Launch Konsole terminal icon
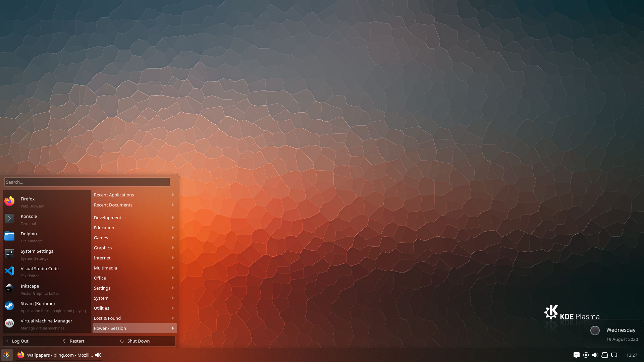The width and height of the screenshot is (644, 362). [9, 219]
